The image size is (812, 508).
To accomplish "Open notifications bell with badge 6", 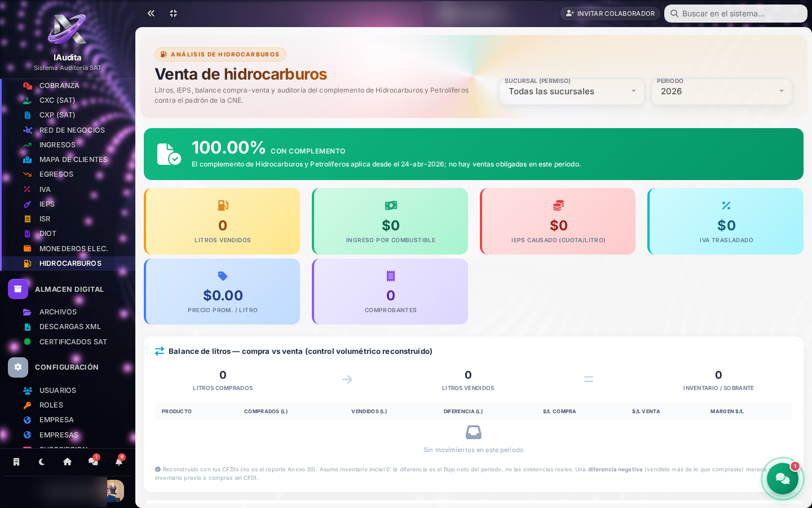I will (119, 462).
